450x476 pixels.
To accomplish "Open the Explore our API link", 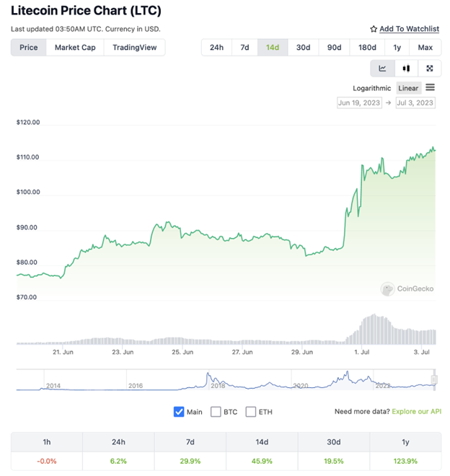I will click(417, 411).
